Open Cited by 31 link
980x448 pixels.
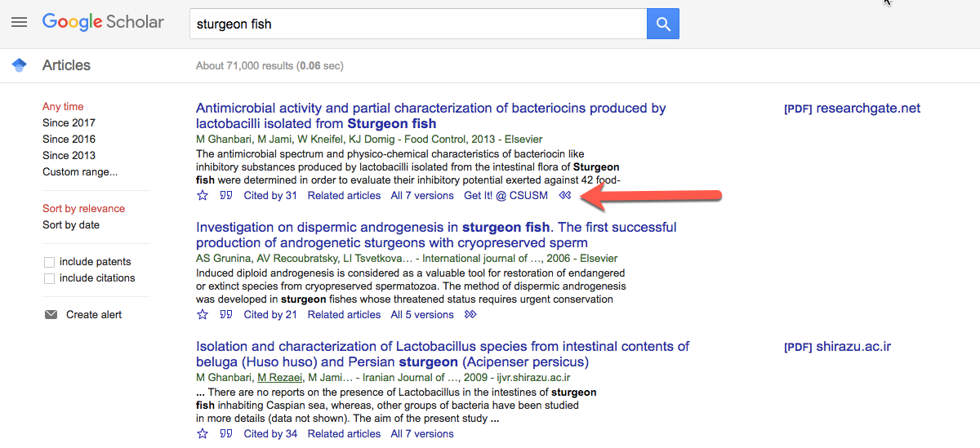coord(270,196)
